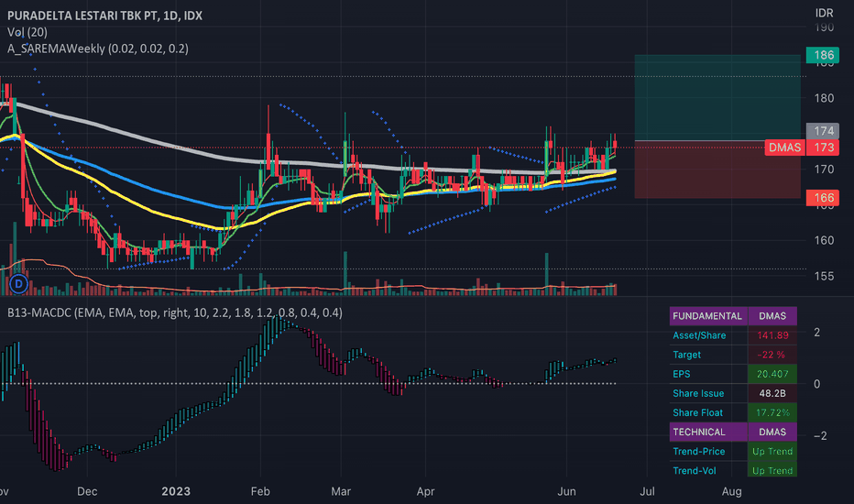Click the 174 entry price label

click(823, 131)
